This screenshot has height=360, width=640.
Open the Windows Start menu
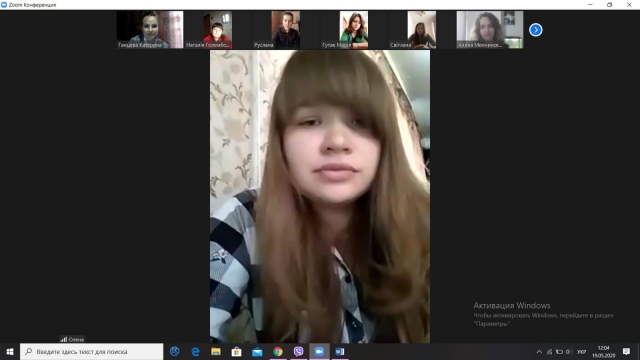(x=10, y=351)
